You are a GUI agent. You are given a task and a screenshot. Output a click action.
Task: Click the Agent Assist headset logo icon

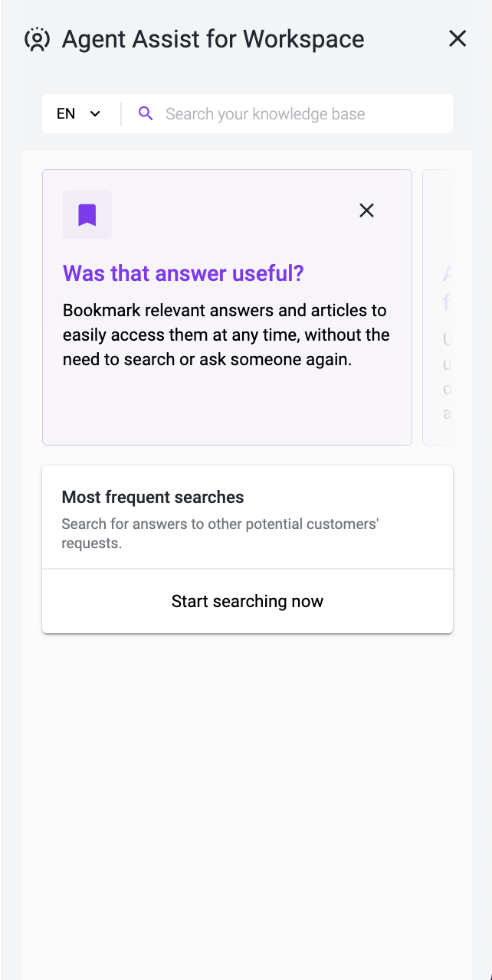click(37, 39)
